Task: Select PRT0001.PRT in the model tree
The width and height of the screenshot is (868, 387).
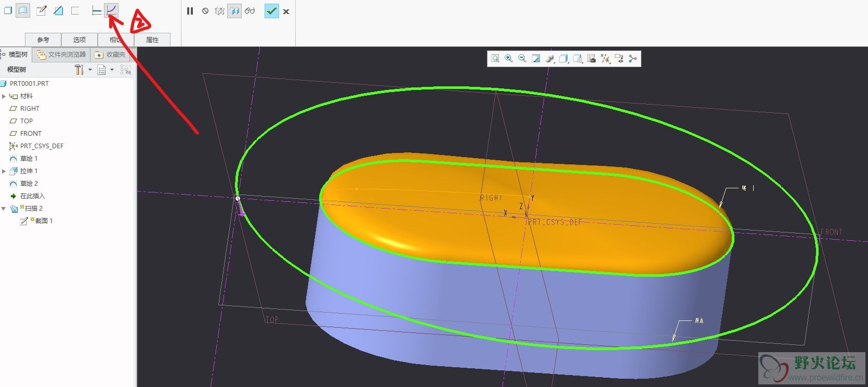Action: 29,83
